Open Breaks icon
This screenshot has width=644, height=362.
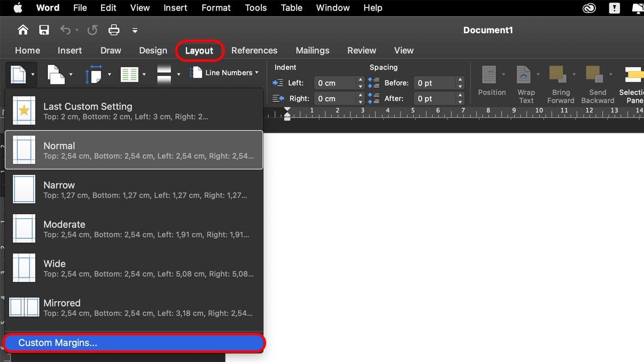coord(165,74)
